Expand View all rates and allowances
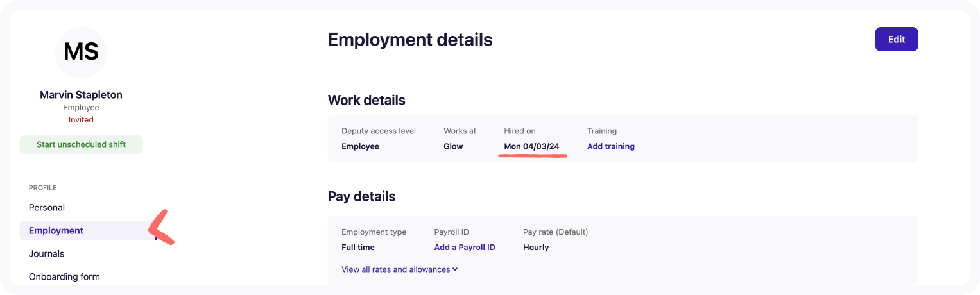 (399, 269)
